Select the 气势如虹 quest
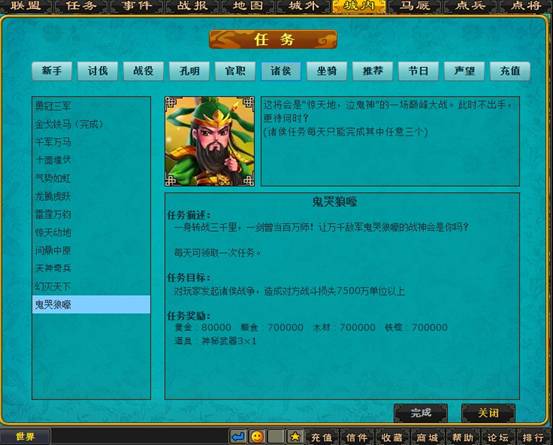553x445 pixels. click(x=91, y=178)
